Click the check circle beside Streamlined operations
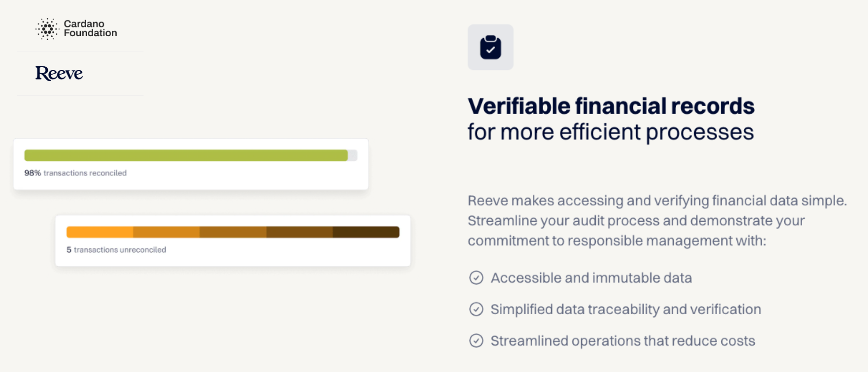This screenshot has width=868, height=372. coord(476,341)
